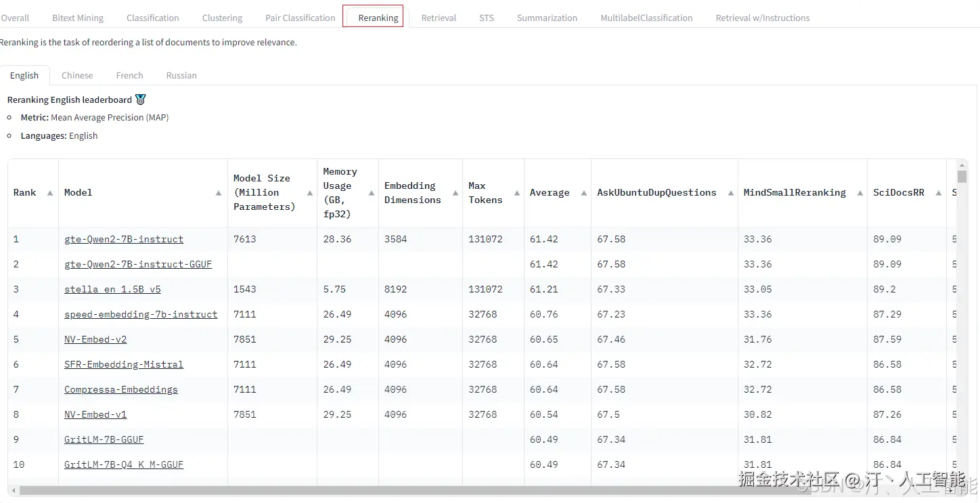Screen dimensions: 980x503
Task: Open gte-Qwen2-7B-instruct model link
Action: (x=124, y=239)
